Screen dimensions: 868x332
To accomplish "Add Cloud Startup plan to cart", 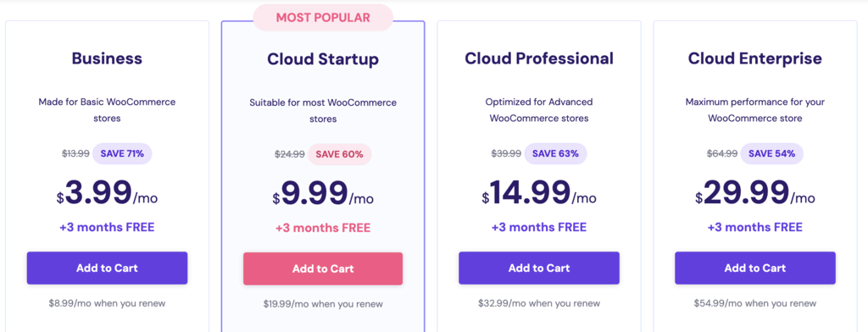I will (x=323, y=269).
